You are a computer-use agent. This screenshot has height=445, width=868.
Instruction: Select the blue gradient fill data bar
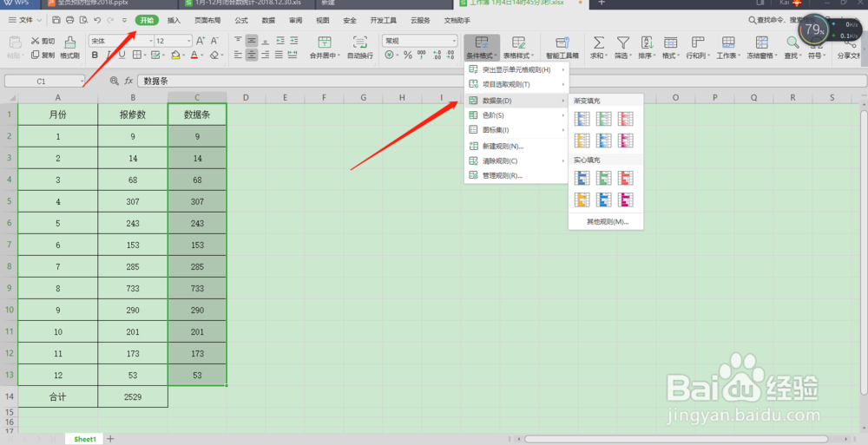click(582, 119)
